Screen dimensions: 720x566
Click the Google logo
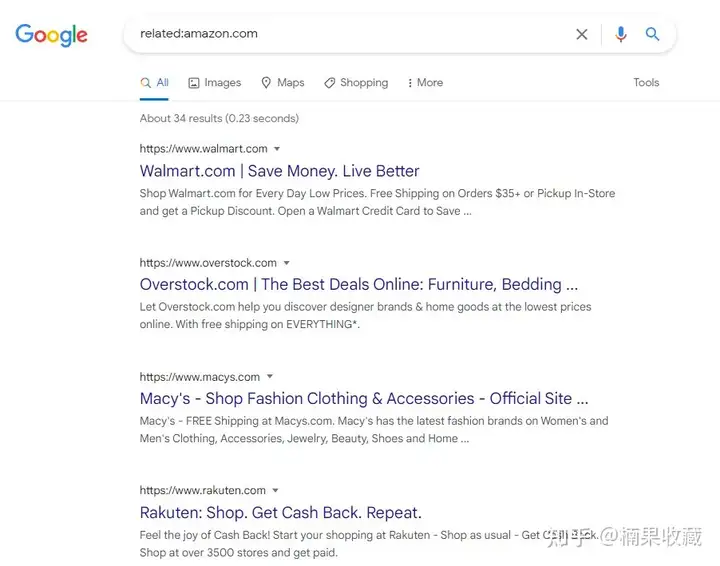pyautogui.click(x=51, y=35)
